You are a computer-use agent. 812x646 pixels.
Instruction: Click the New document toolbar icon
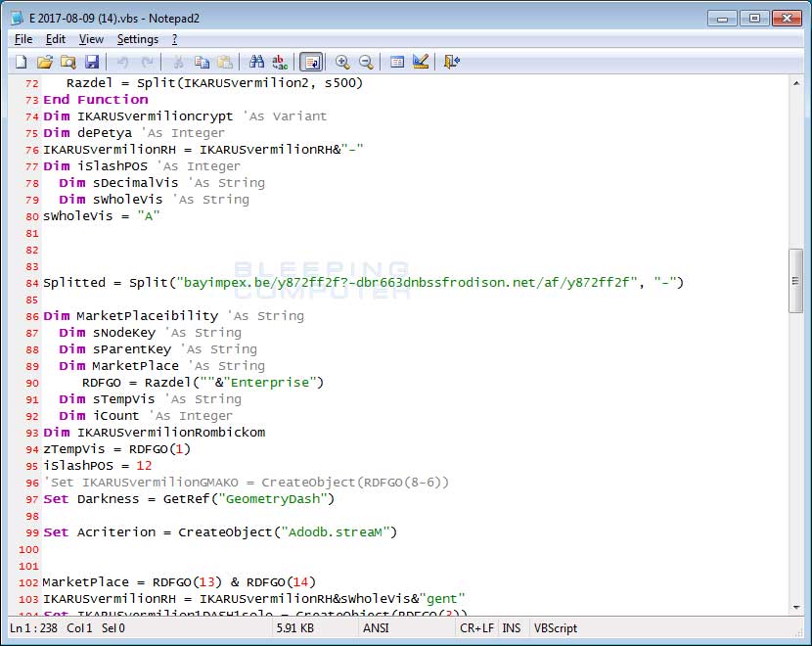22,63
